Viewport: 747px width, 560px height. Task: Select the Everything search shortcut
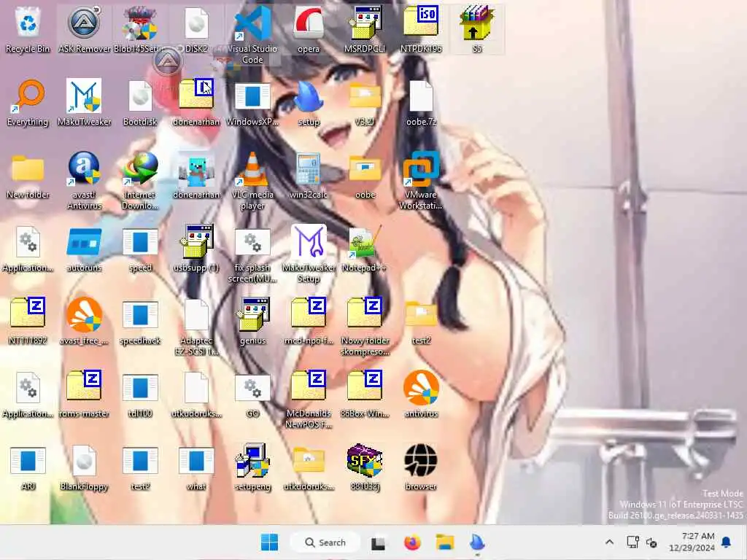[28, 103]
